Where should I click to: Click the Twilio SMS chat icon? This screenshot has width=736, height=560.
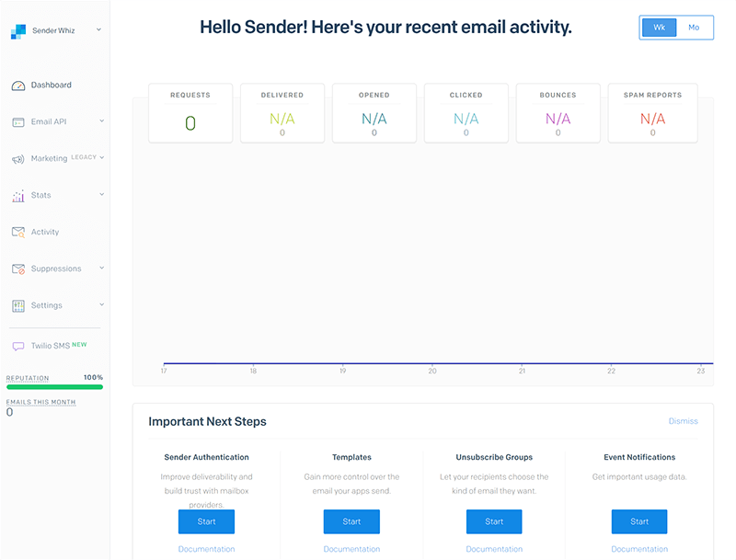(17, 347)
